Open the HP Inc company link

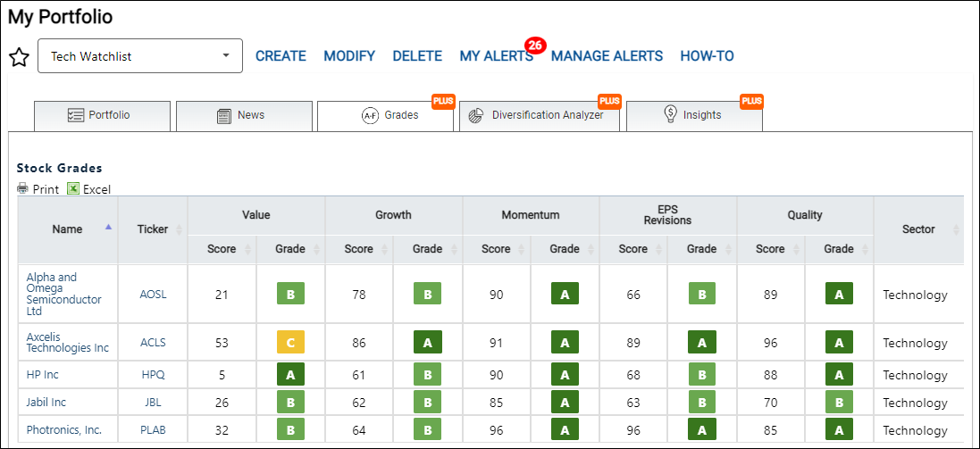coord(43,375)
